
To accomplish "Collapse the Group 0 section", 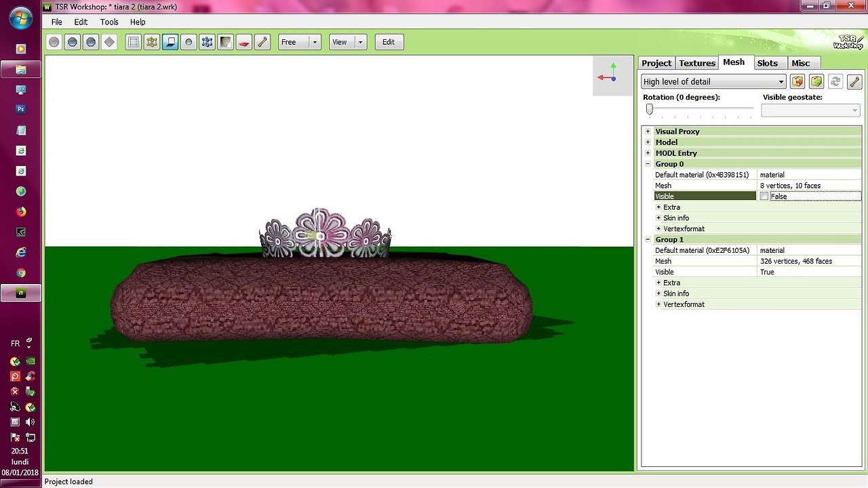I will click(648, 164).
